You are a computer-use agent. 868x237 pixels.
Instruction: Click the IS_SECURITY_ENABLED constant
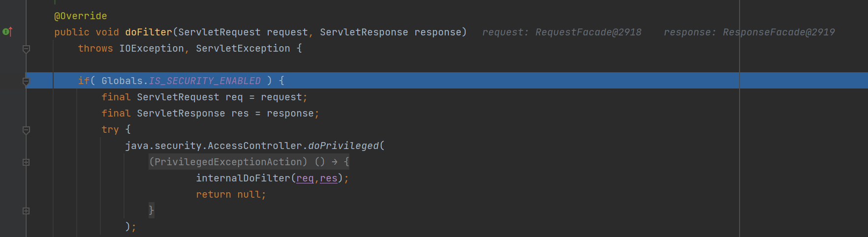pyautogui.click(x=205, y=81)
